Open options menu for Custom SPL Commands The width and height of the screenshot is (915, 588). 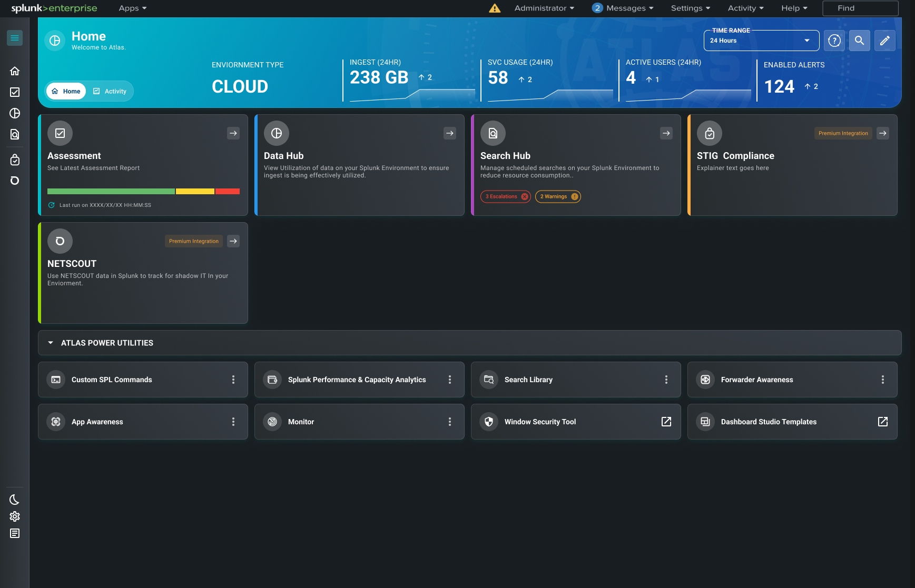[x=233, y=380]
